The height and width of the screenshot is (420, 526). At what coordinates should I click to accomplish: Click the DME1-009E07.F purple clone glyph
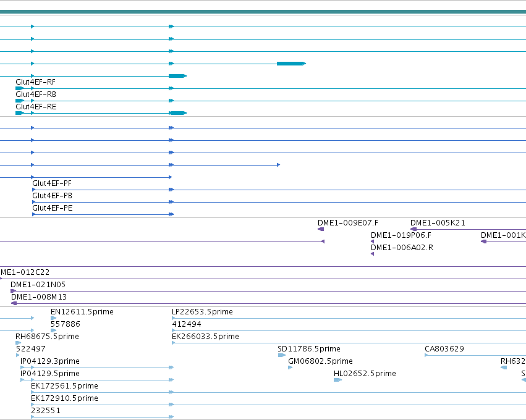tap(321, 229)
